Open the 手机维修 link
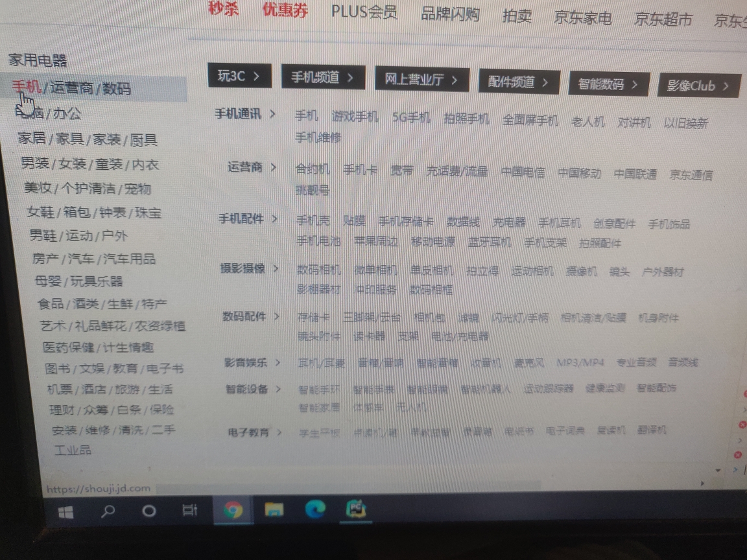747x560 pixels. (x=318, y=137)
